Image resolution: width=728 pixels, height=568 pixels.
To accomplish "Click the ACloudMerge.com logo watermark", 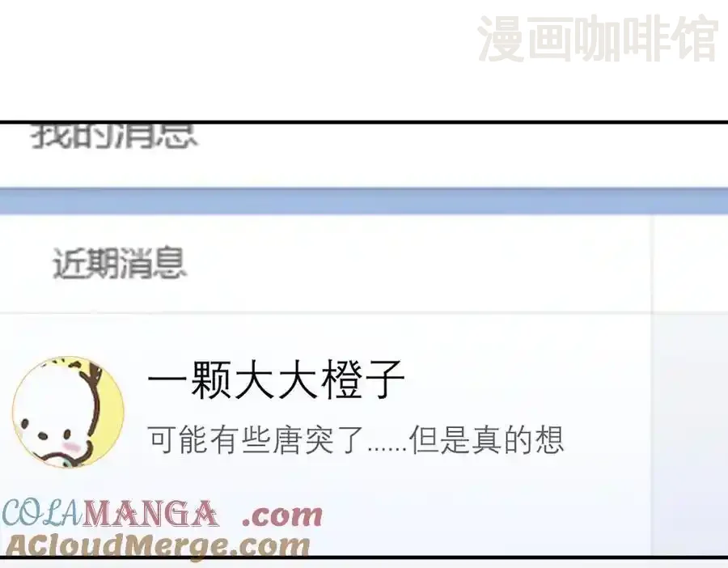I will pos(158,545).
